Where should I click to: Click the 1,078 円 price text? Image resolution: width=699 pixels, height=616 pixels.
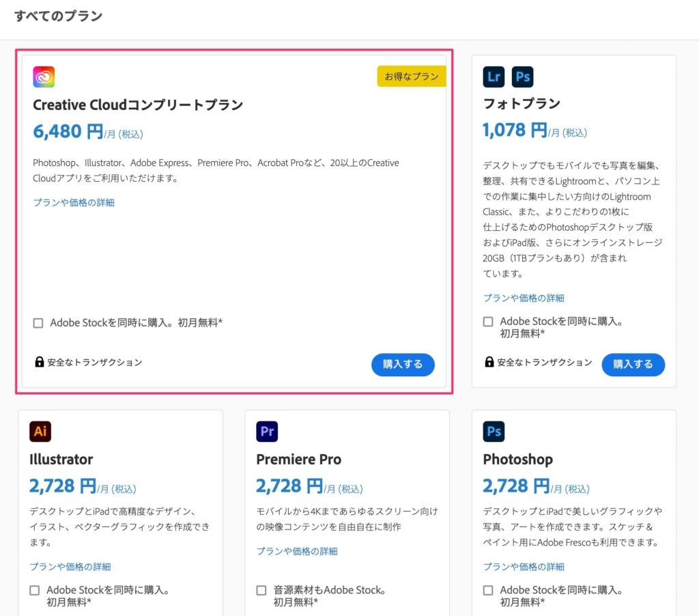tap(515, 130)
